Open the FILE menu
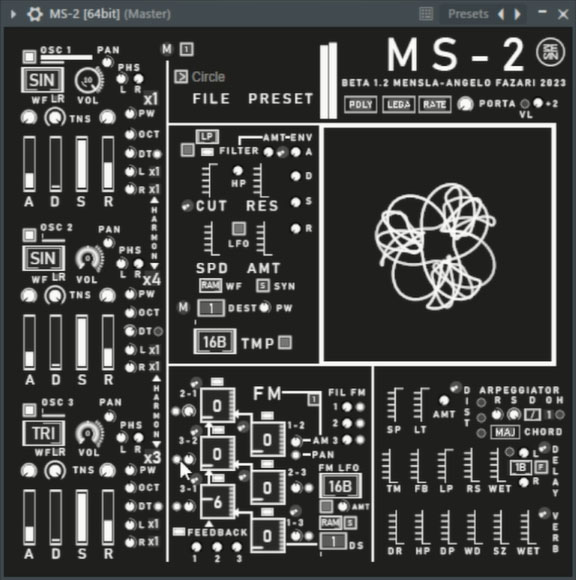 tap(211, 99)
